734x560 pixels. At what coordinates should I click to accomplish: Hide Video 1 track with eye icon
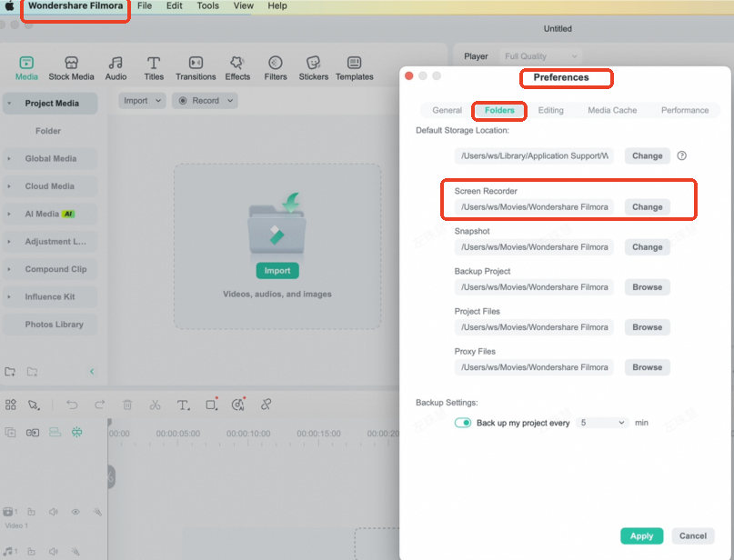point(75,512)
